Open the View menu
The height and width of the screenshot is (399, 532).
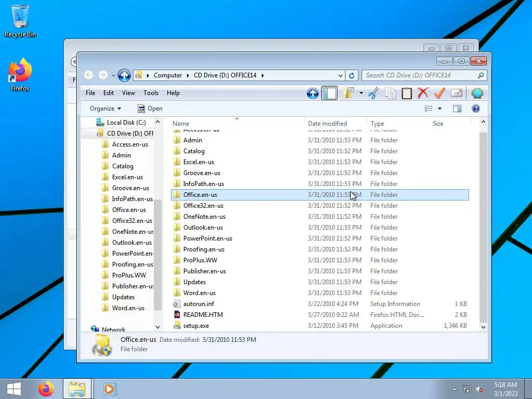tap(129, 93)
